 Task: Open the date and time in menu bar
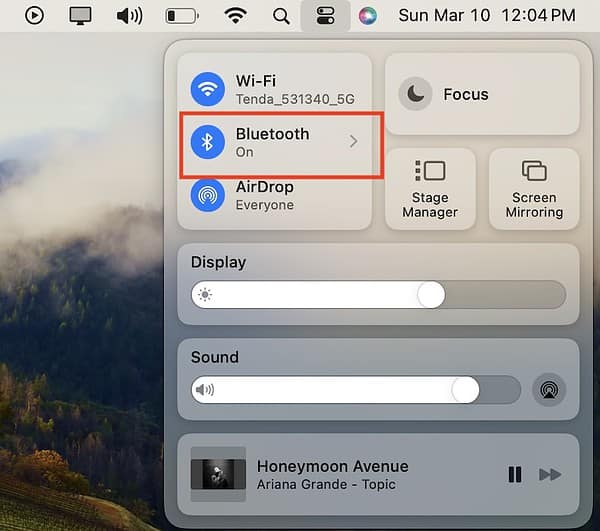click(x=487, y=16)
